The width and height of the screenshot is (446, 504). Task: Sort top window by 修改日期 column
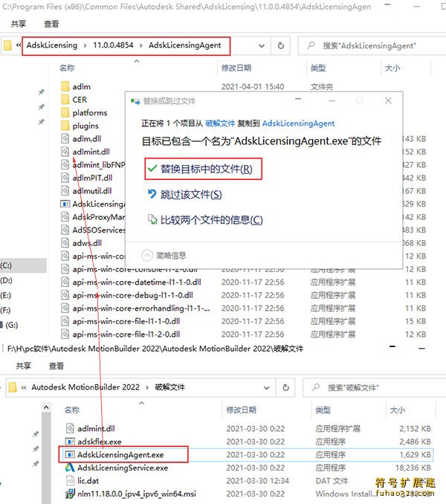(236, 68)
